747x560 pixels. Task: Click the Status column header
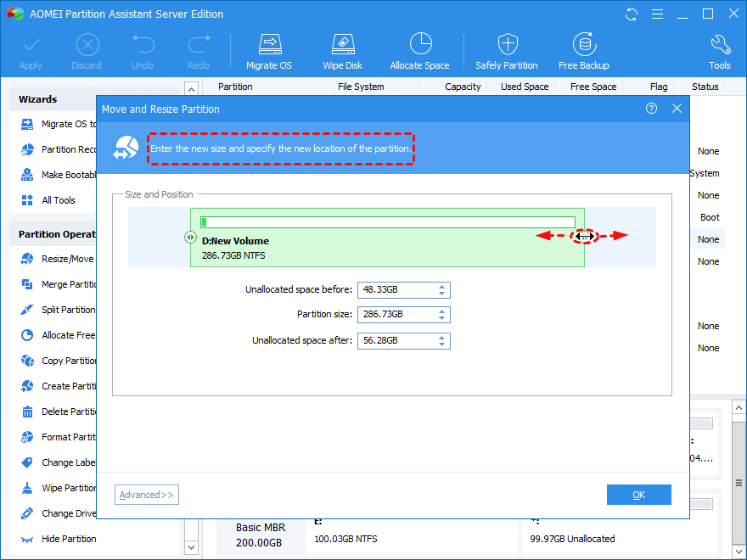[705, 87]
